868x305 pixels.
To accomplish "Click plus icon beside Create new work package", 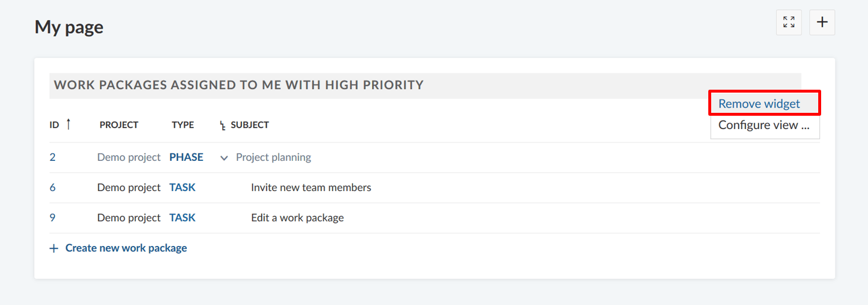I will point(54,248).
